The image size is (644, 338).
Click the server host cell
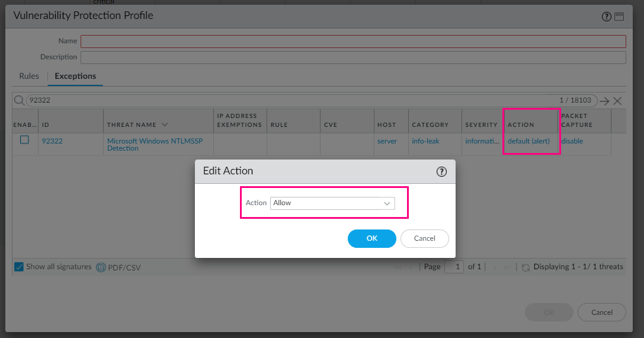[x=387, y=141]
